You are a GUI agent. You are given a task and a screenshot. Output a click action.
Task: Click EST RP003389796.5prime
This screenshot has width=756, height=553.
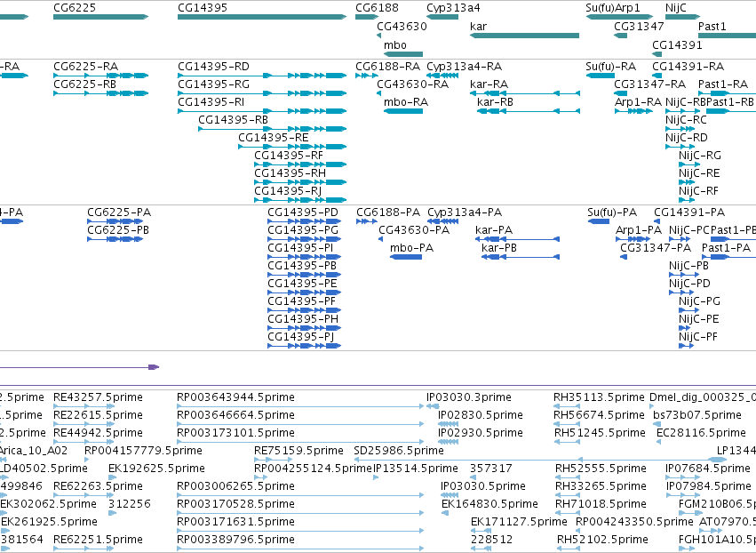(x=235, y=540)
